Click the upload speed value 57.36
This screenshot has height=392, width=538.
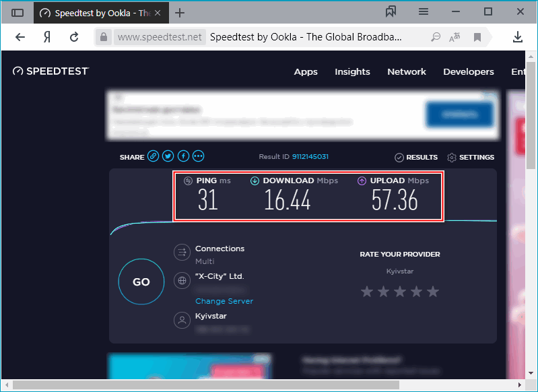tap(395, 200)
